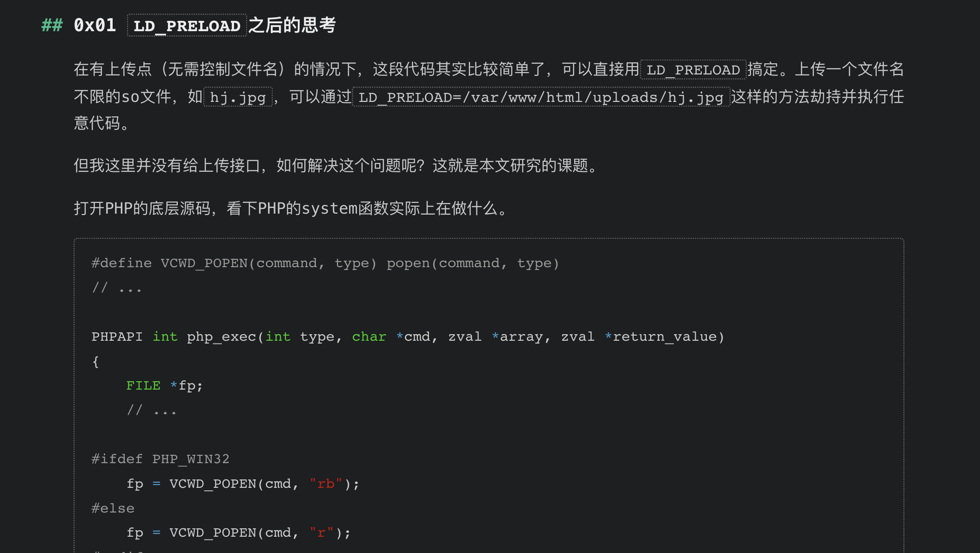Click the php_exec function name

click(222, 337)
